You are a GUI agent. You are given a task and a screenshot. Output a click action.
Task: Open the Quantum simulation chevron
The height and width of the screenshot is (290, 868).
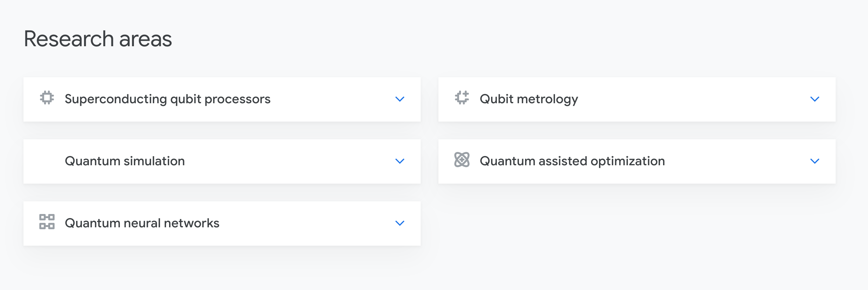tap(400, 161)
